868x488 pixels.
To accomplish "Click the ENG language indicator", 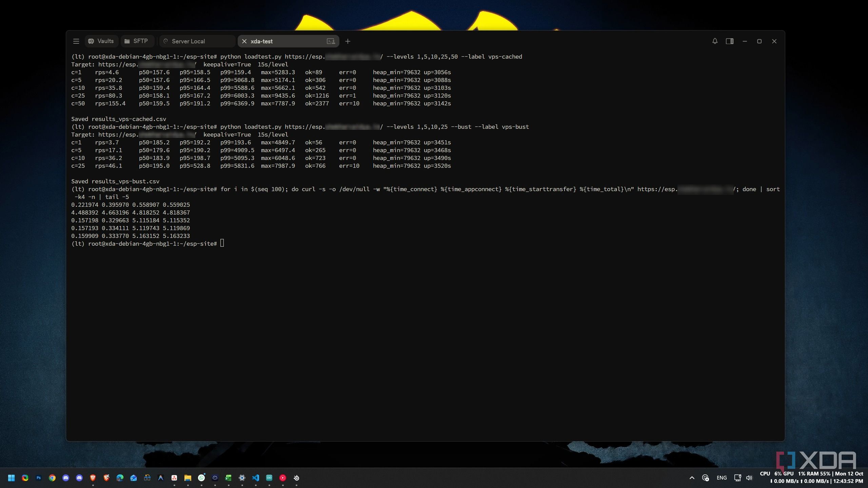I will [x=722, y=478].
